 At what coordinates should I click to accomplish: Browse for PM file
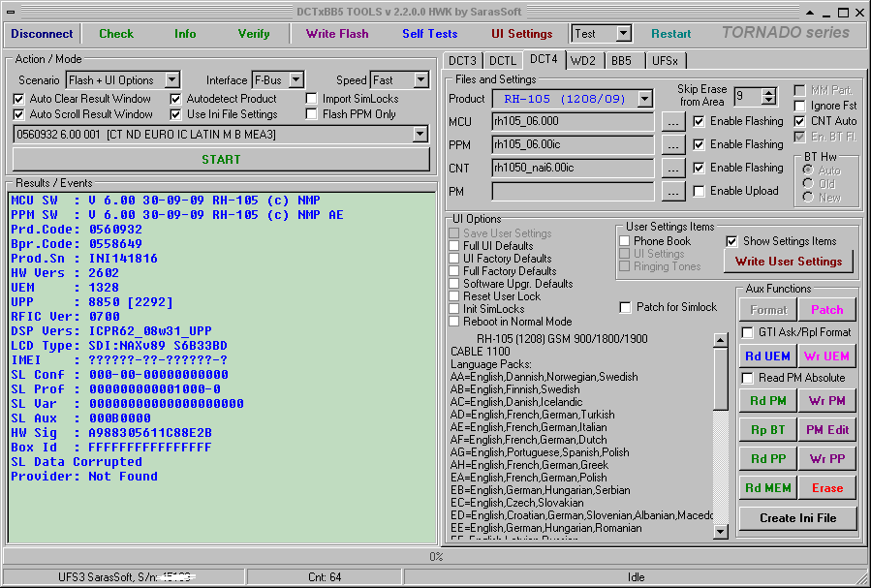pyautogui.click(x=673, y=192)
